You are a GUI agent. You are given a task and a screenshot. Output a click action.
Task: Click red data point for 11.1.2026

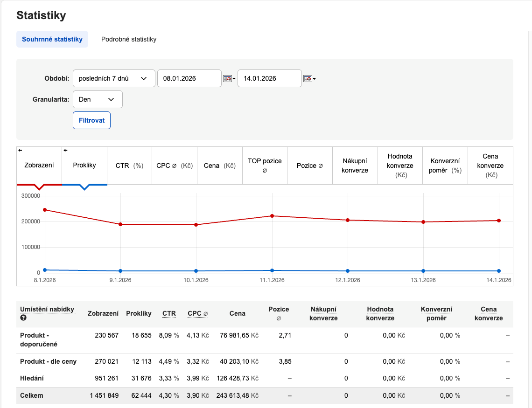click(x=272, y=216)
